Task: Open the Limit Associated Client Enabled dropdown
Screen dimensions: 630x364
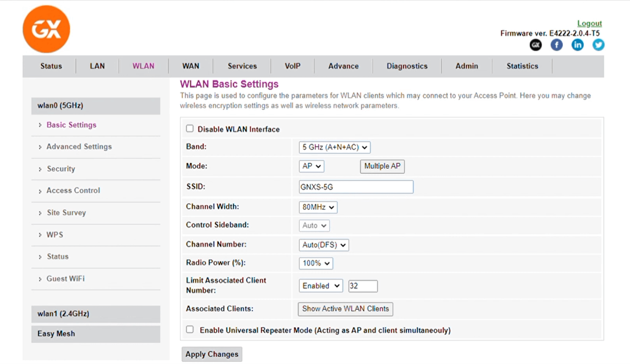Action: click(320, 286)
